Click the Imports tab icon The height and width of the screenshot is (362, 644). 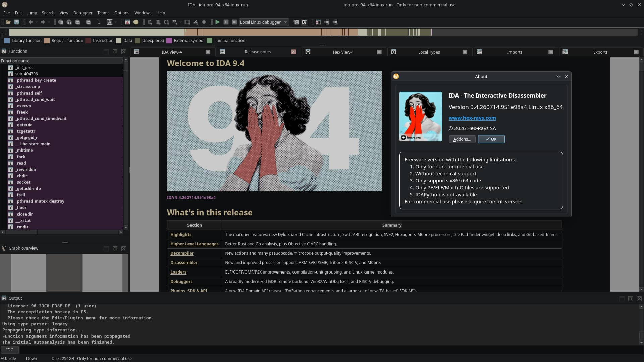pyautogui.click(x=479, y=52)
